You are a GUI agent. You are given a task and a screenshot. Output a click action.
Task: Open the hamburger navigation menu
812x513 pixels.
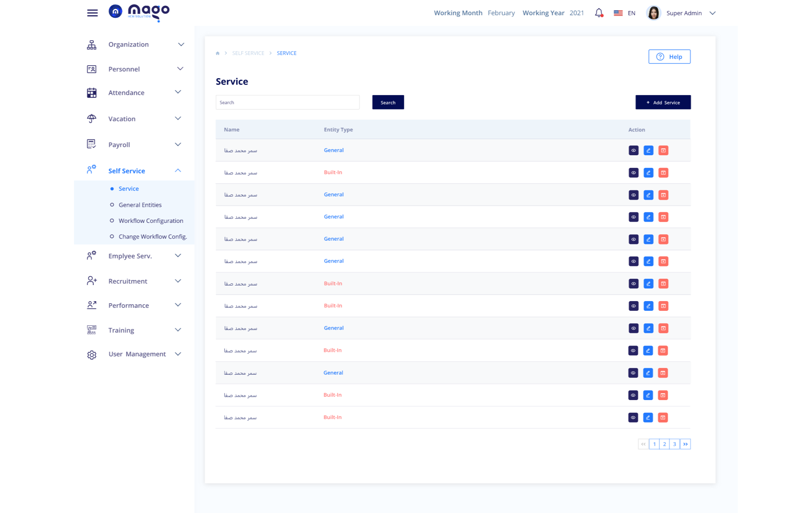[x=92, y=13]
